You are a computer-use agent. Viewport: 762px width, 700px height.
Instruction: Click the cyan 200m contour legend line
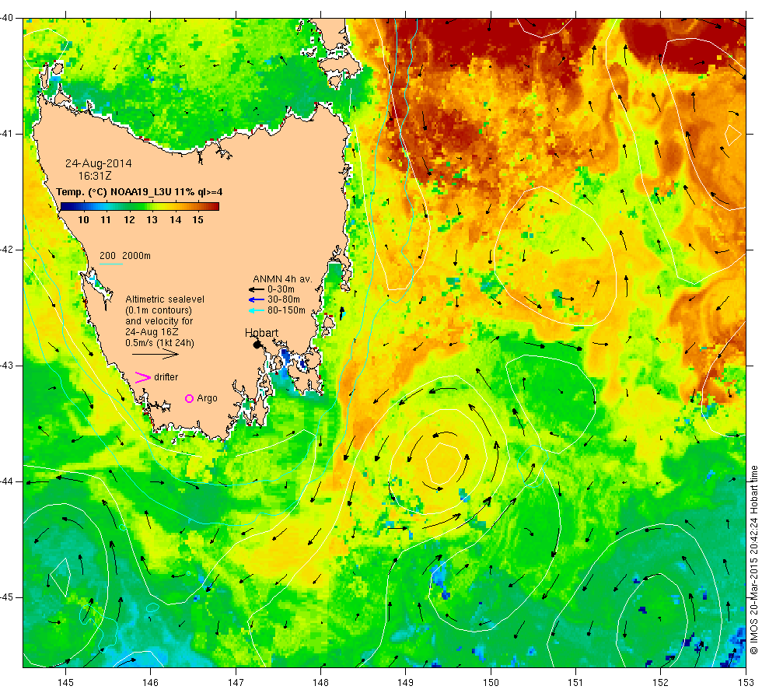point(110,264)
